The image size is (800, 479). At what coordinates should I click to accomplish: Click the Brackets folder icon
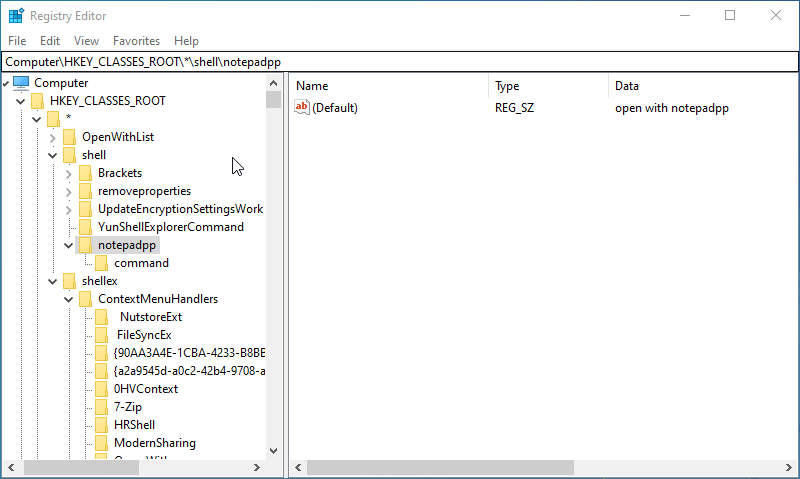(85, 173)
